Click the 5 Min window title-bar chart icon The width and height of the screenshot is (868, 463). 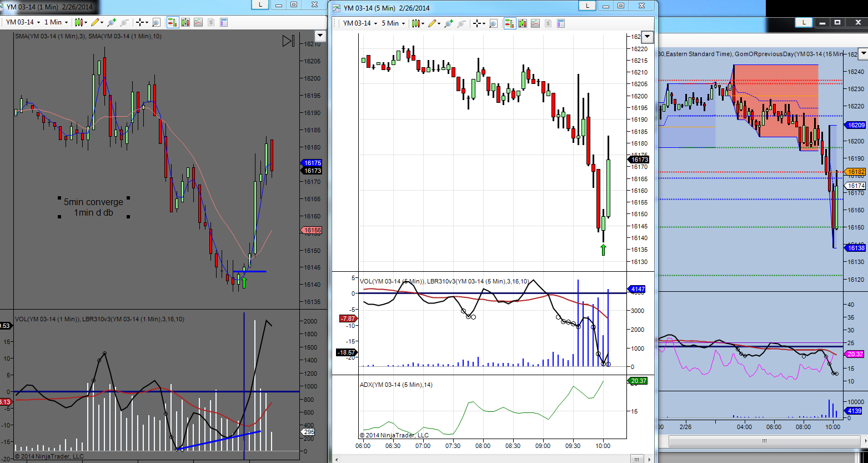tap(335, 8)
